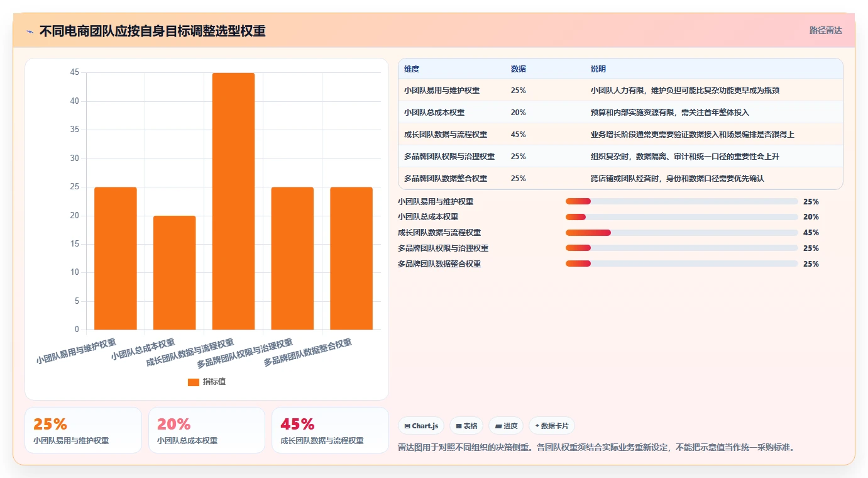Select the 小团队总成本权重 bar in chart
Image resolution: width=868 pixels, height=478 pixels.
pyautogui.click(x=175, y=272)
